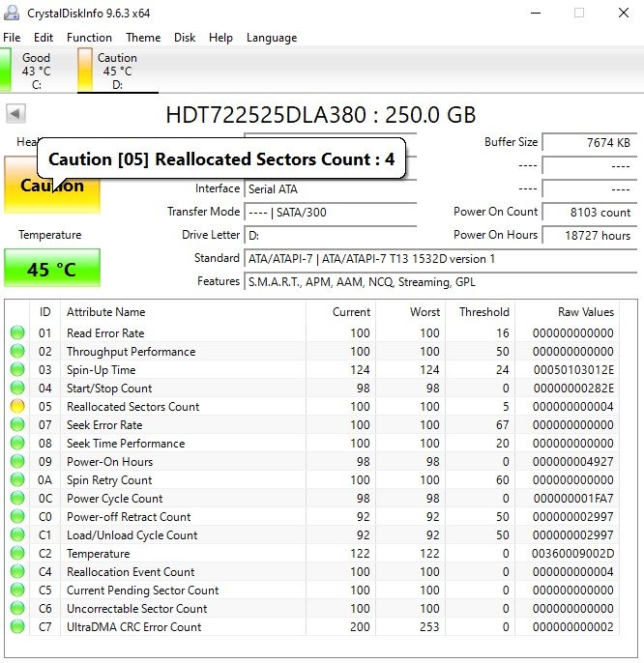Viewport: 644px width, 663px height.
Task: Click green status dot for Current Pending Sector Count
Action: pos(17,590)
